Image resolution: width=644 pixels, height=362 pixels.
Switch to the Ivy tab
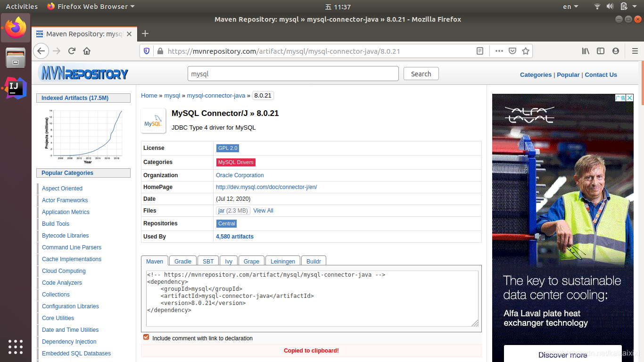229,261
